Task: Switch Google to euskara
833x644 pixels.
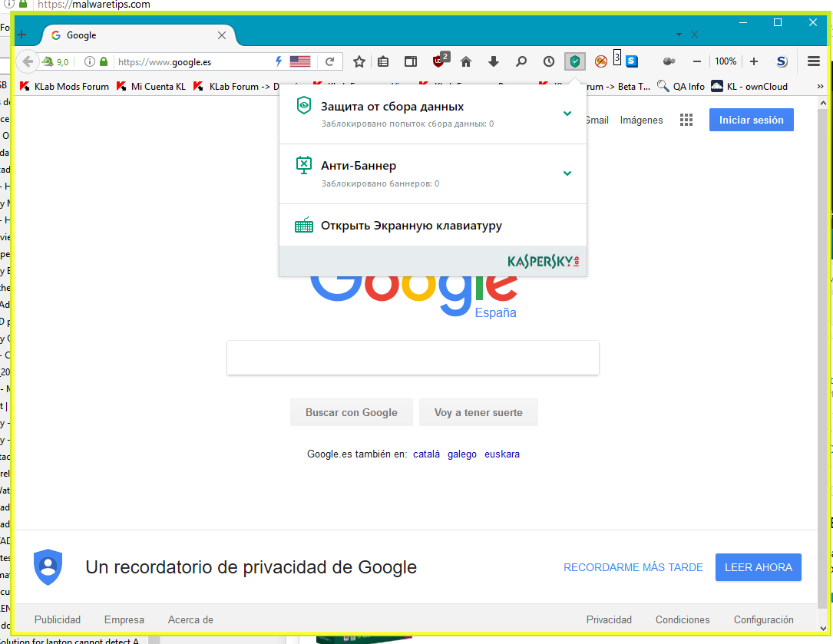Action: [x=502, y=454]
